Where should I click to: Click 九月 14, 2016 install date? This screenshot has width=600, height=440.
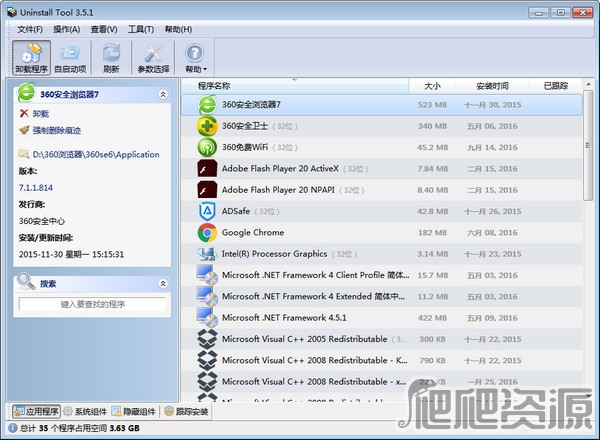492,148
